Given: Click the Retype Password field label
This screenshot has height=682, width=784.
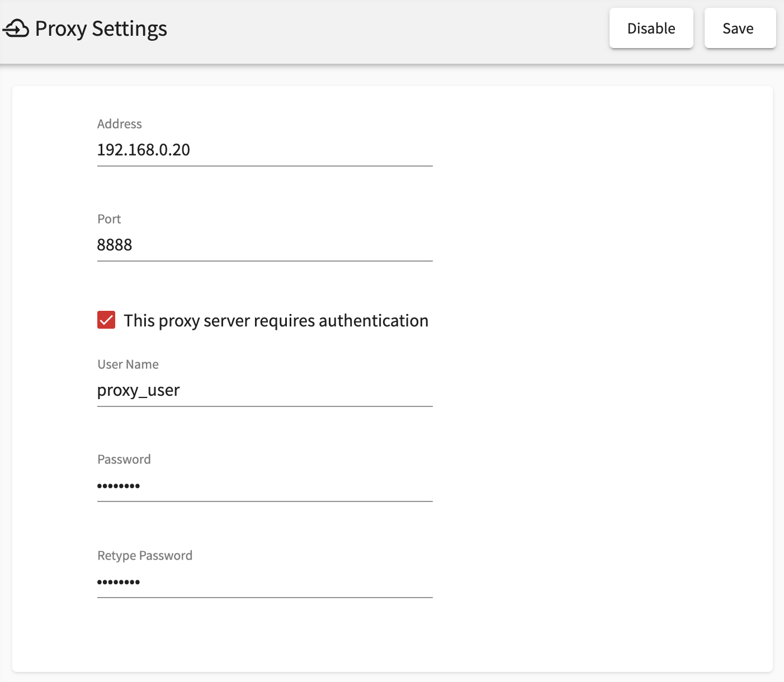Looking at the screenshot, I should click(x=145, y=556).
